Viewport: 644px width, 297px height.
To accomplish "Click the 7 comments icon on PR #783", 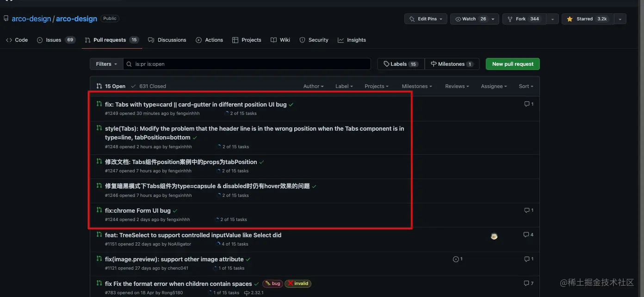I will pyautogui.click(x=528, y=283).
